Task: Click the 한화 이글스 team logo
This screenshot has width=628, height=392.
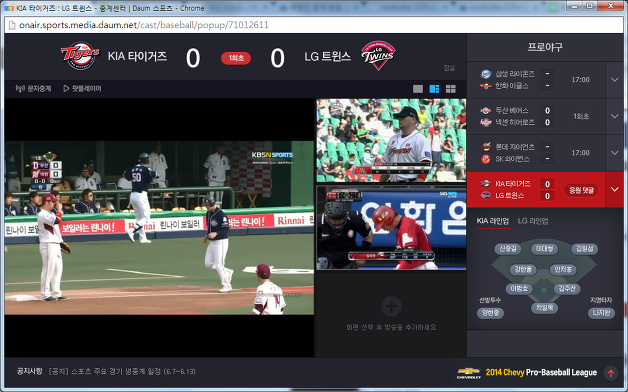Action: pos(485,86)
